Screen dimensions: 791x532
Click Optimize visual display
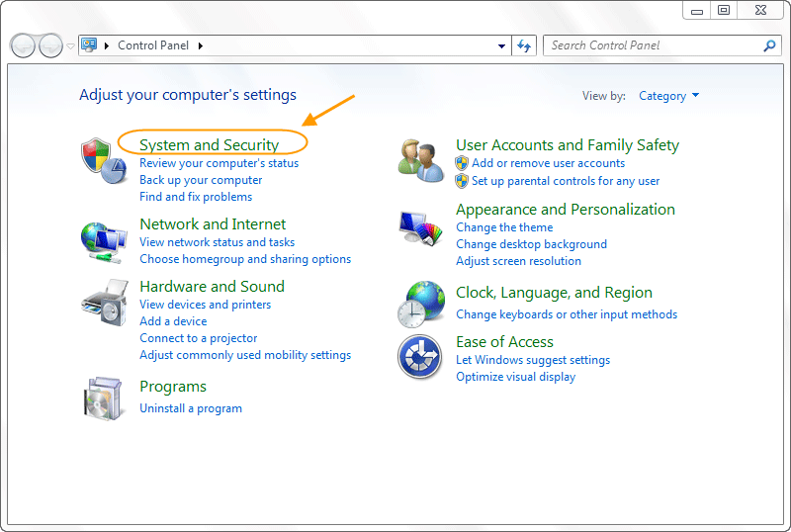(x=515, y=377)
